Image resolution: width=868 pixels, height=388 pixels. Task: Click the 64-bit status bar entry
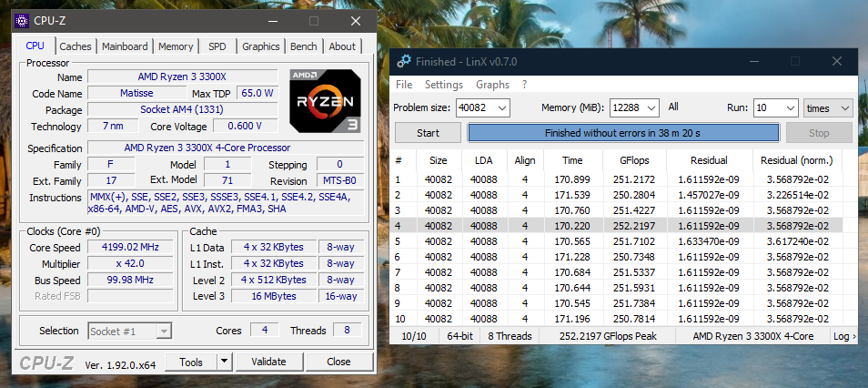pos(460,336)
